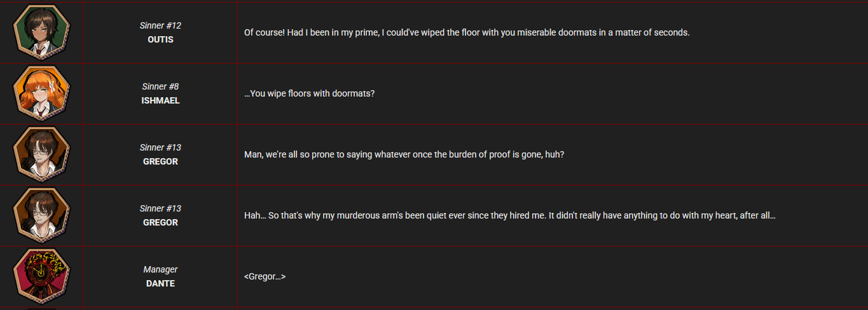Click Outis's character portrait icon
Screen dimensions: 868x310
click(41, 32)
